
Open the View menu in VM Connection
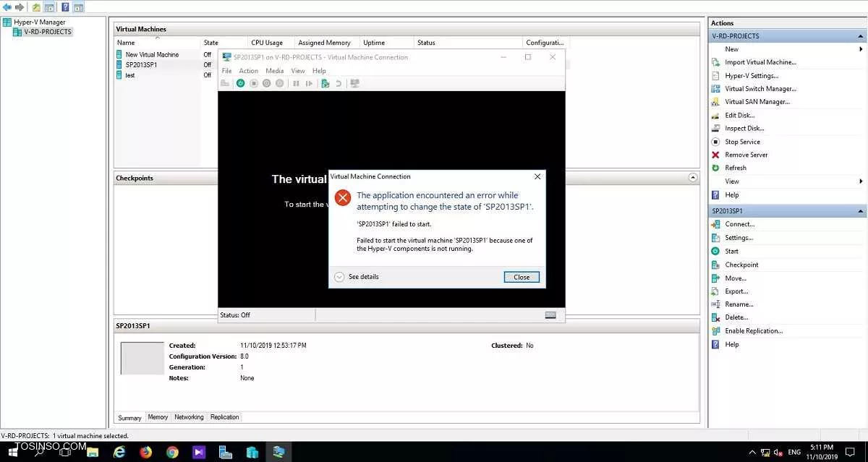pyautogui.click(x=298, y=71)
